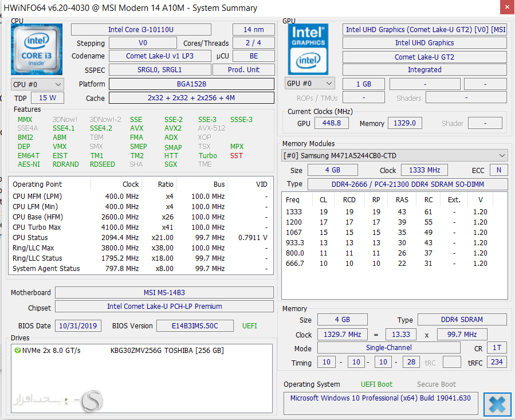Click the memory module size 4 GB field
The image size is (515, 420).
333,170
